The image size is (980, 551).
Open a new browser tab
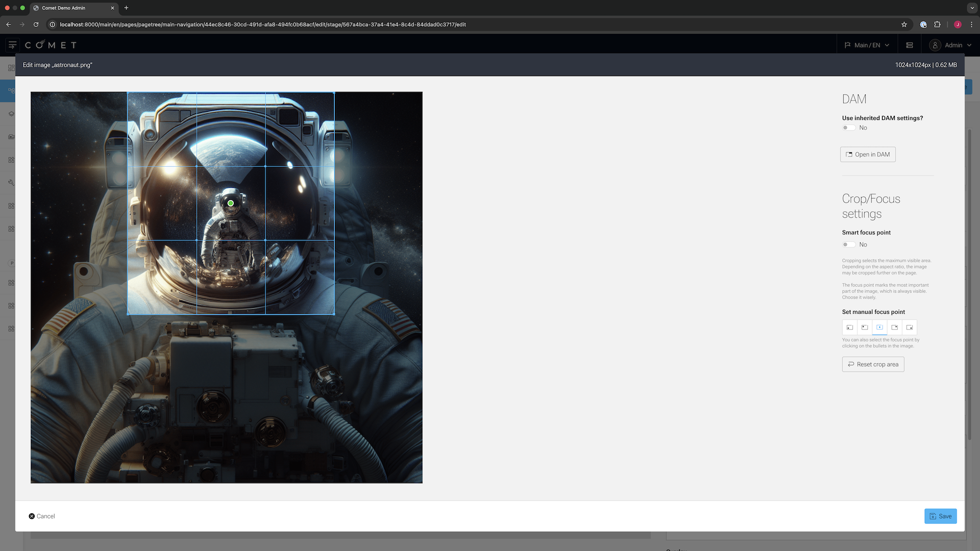click(x=126, y=8)
